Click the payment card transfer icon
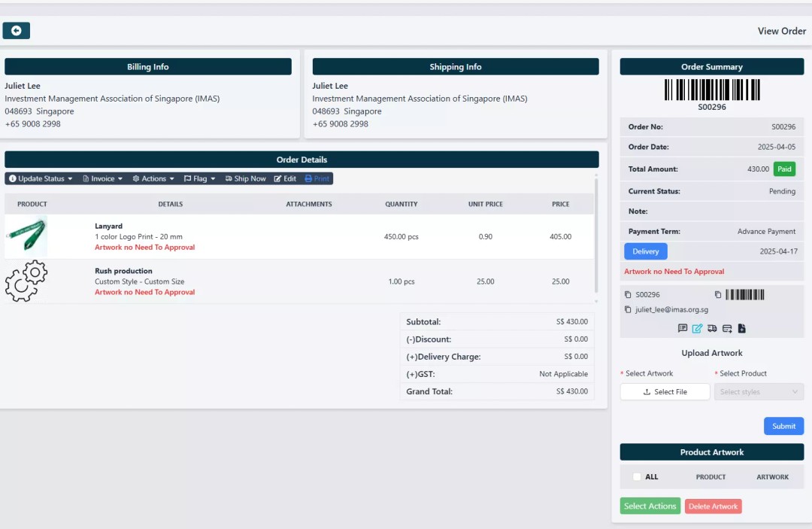The width and height of the screenshot is (812, 529). coord(727,329)
